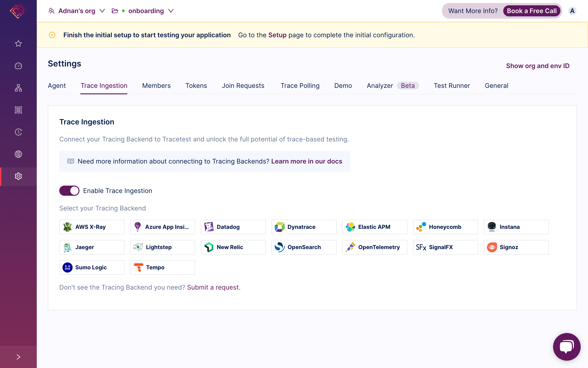Viewport: 588px width, 368px height.
Task: Select New Relic tracing backend
Action: 233,247
